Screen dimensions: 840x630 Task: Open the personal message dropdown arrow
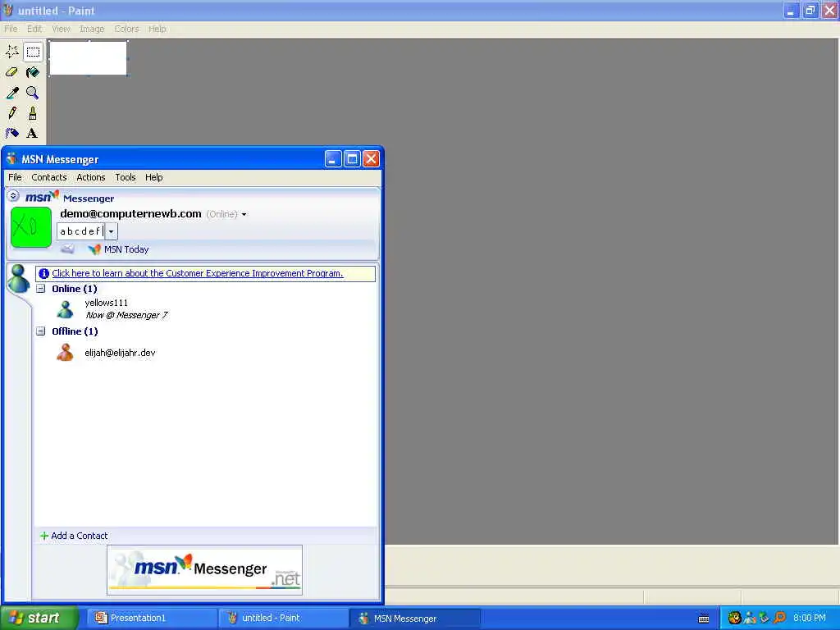pyautogui.click(x=111, y=231)
